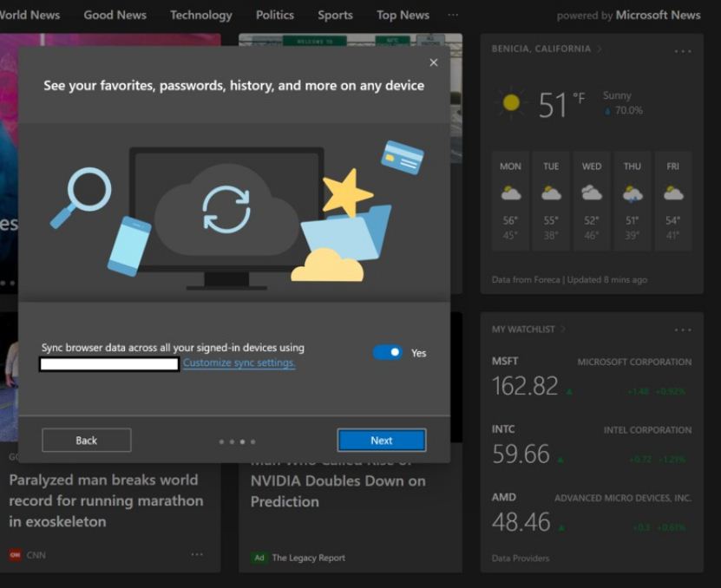Viewport: 721px width, 588px height.
Task: Click the Advanced Micro Devices company name
Action: click(623, 498)
